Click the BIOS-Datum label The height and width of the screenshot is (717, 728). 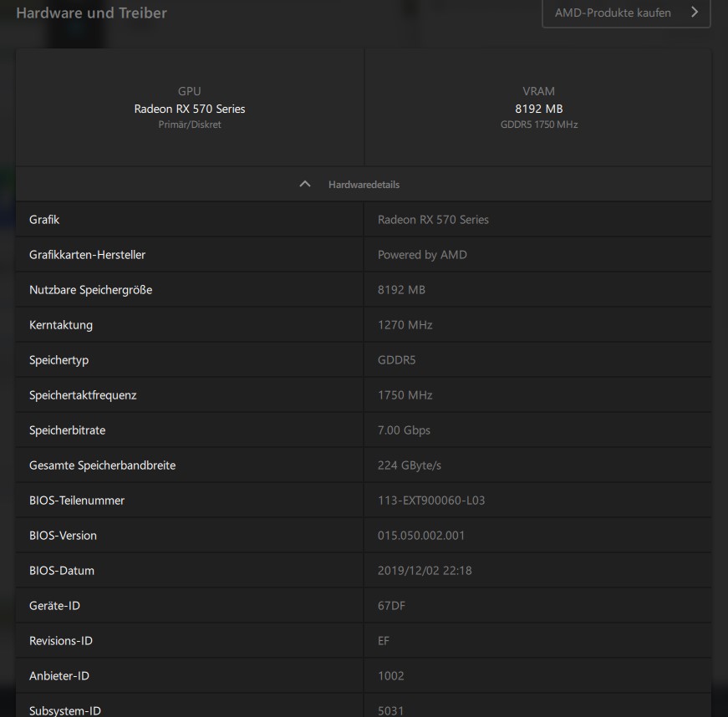click(x=61, y=571)
